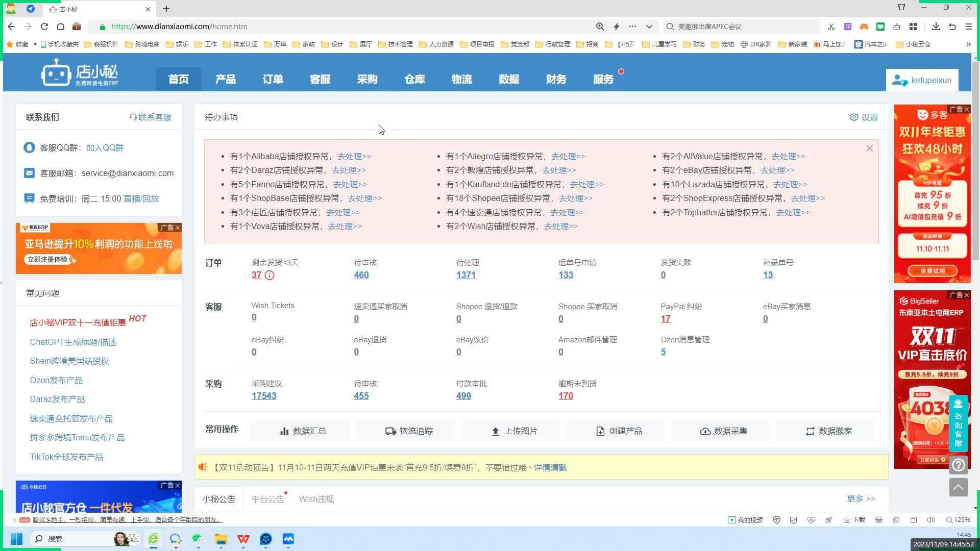Click 上传图片 upload shortcut
Image resolution: width=980 pixels, height=551 pixels.
click(510, 431)
